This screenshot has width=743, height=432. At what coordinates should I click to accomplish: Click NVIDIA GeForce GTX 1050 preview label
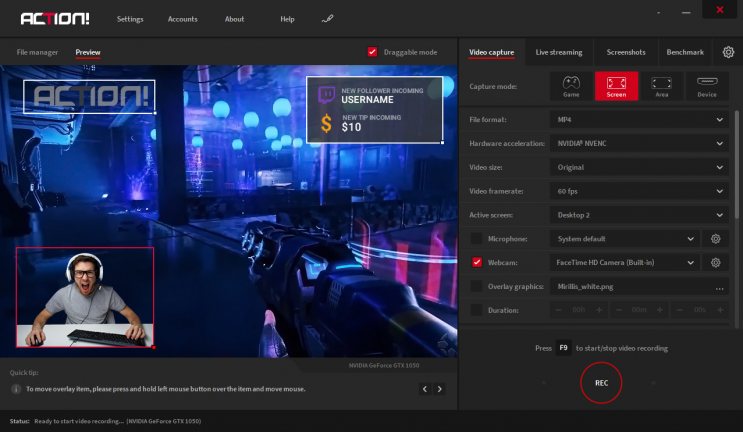(384, 365)
